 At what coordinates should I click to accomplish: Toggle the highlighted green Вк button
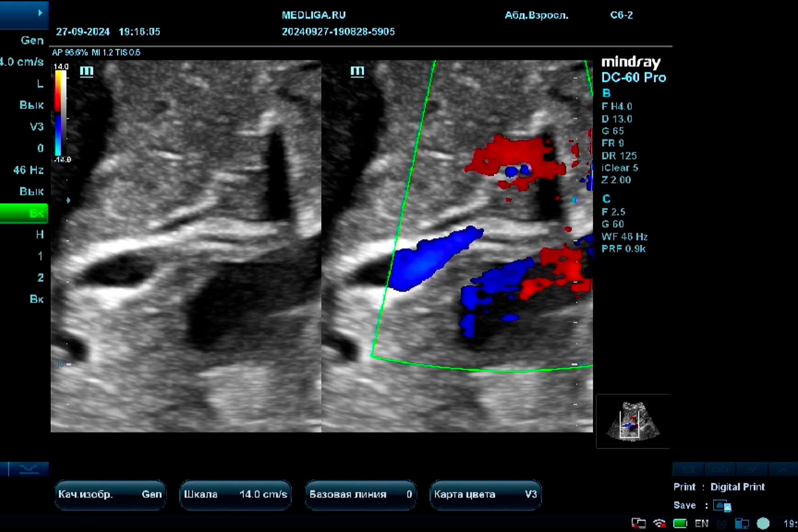point(24,213)
